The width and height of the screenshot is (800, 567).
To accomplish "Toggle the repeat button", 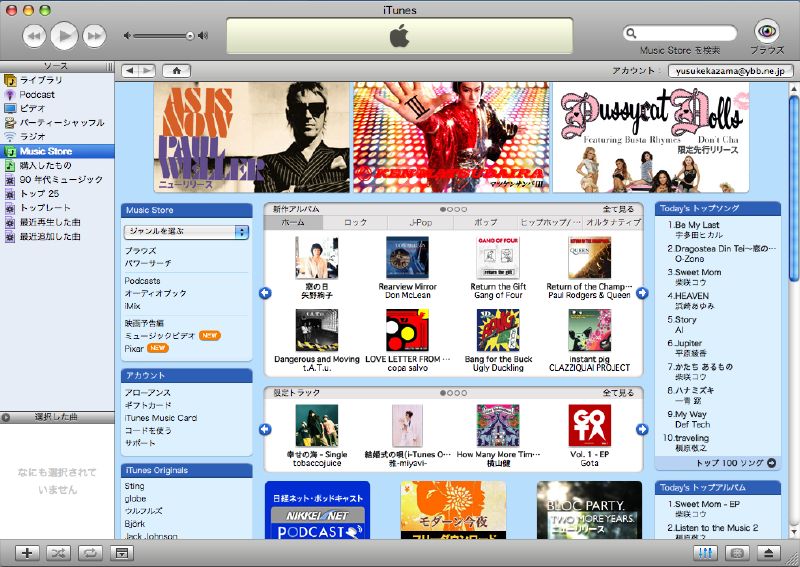I will coord(90,553).
